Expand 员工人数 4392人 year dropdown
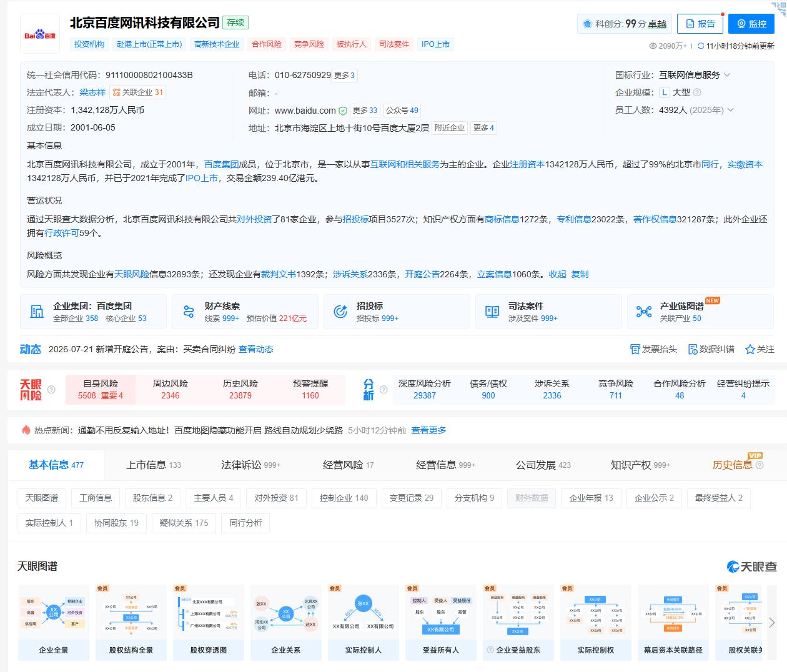This screenshot has width=787, height=672. tap(730, 110)
